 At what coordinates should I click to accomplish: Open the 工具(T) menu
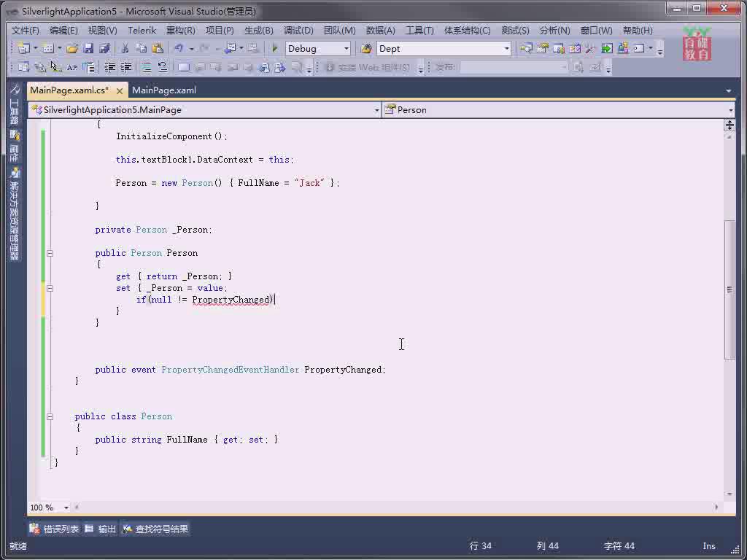click(x=419, y=31)
